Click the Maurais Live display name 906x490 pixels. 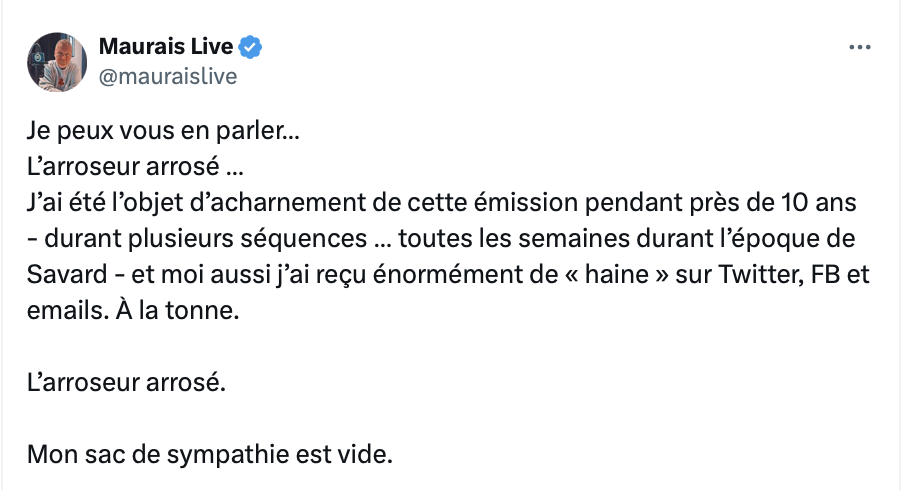coord(166,46)
